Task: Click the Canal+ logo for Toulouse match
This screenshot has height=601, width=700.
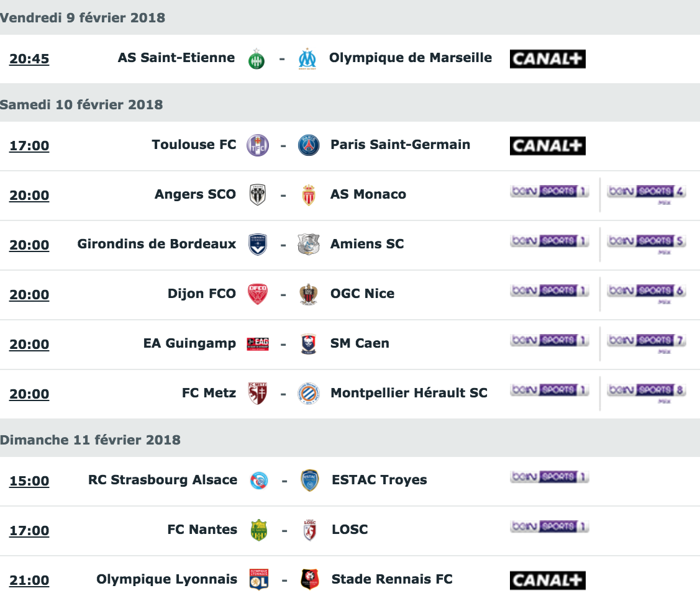Action: click(547, 146)
